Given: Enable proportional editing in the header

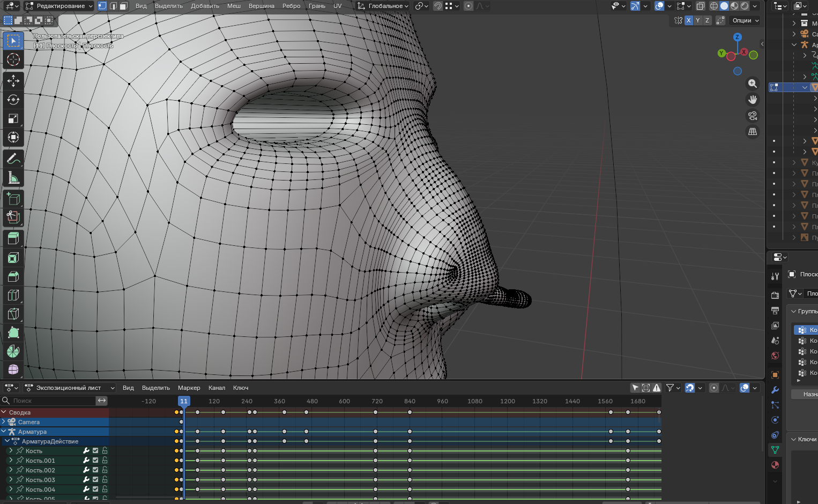Looking at the screenshot, I should (469, 6).
